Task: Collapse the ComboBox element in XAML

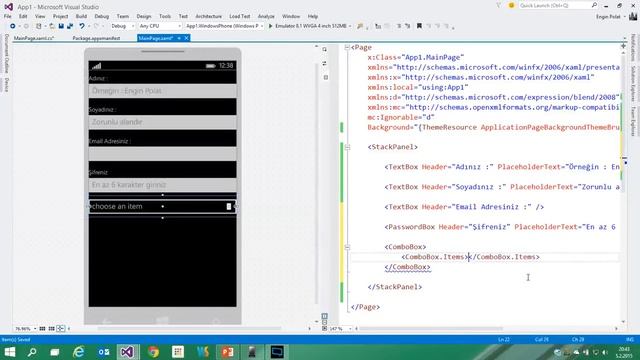Action: point(347,247)
